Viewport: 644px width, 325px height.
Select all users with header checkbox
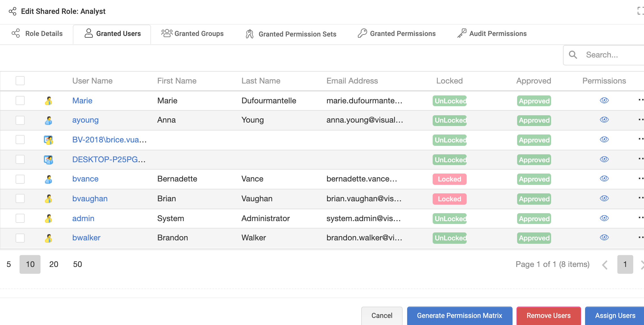pyautogui.click(x=20, y=81)
